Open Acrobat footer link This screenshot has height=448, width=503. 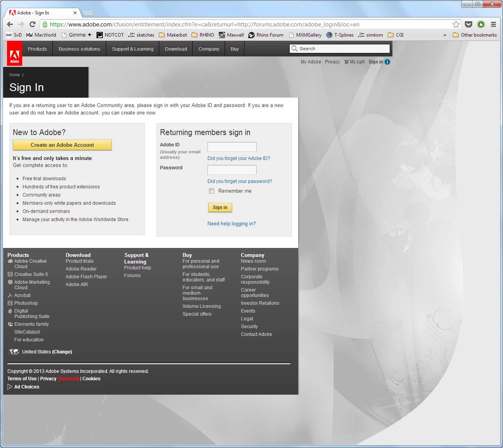point(22,295)
